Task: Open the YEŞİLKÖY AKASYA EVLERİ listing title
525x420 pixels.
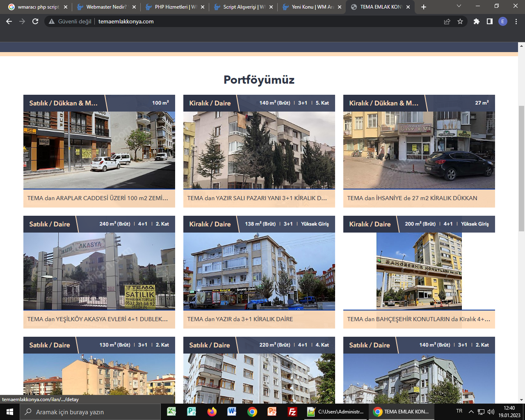Action: click(98, 319)
